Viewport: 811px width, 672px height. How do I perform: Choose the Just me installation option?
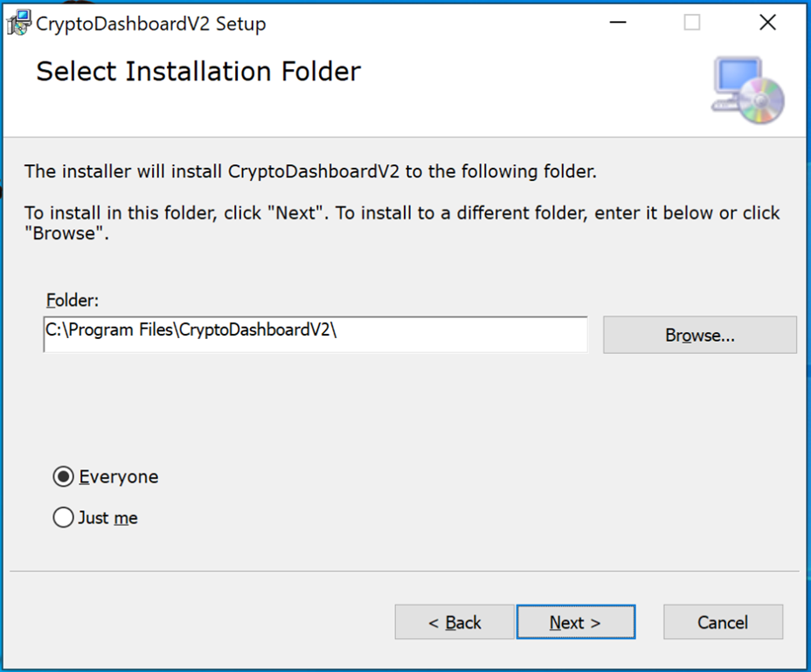(62, 517)
